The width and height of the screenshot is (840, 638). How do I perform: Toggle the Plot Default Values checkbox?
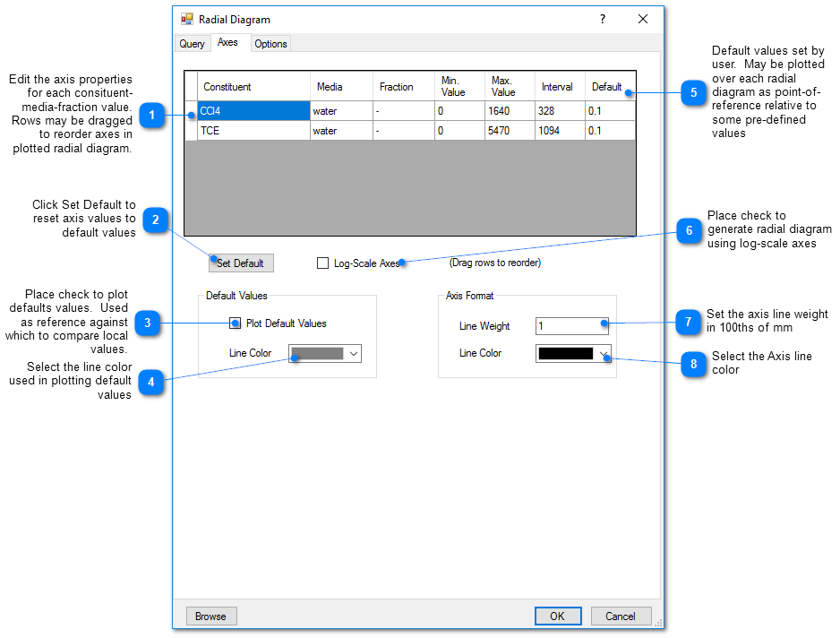[x=236, y=323]
